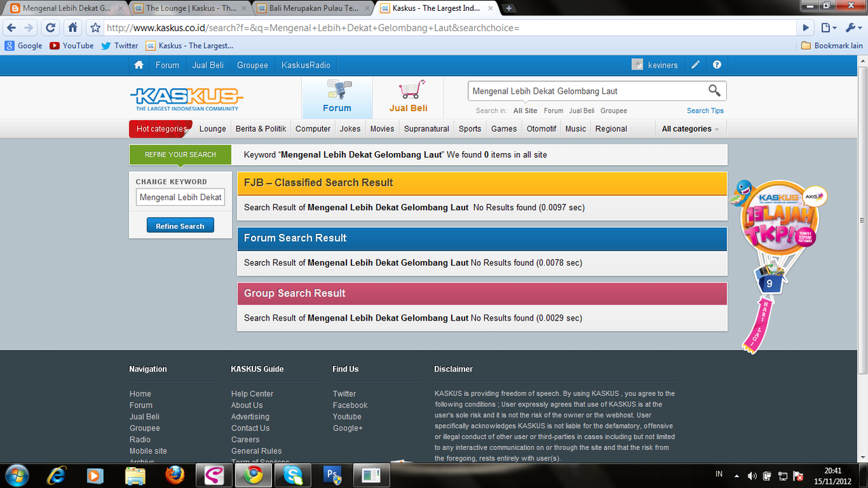Viewport: 868px width, 488px height.
Task: Open the Search Tips link
Action: click(705, 110)
